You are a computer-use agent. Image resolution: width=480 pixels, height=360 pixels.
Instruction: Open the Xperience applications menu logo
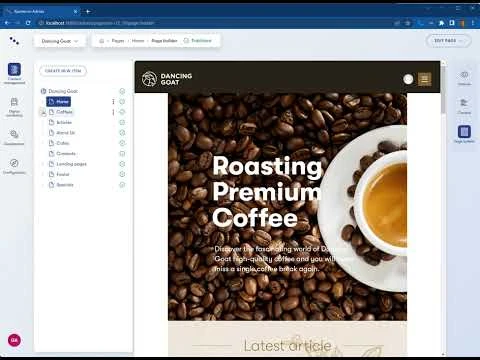(x=14, y=41)
